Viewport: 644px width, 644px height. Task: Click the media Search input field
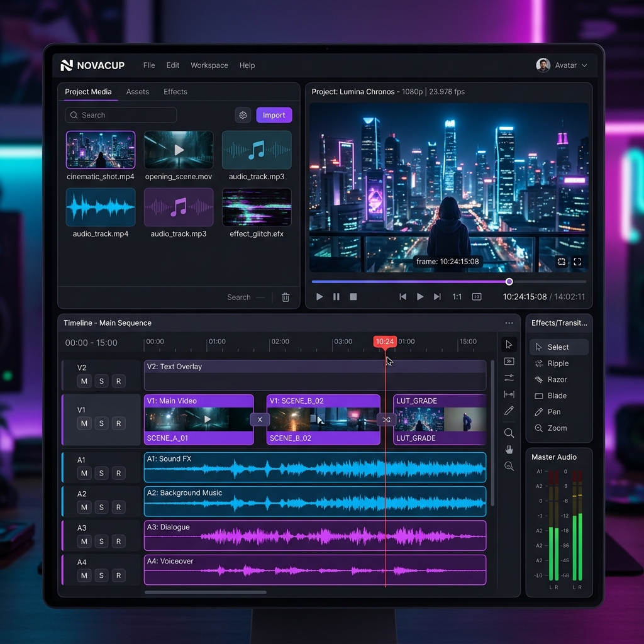121,115
